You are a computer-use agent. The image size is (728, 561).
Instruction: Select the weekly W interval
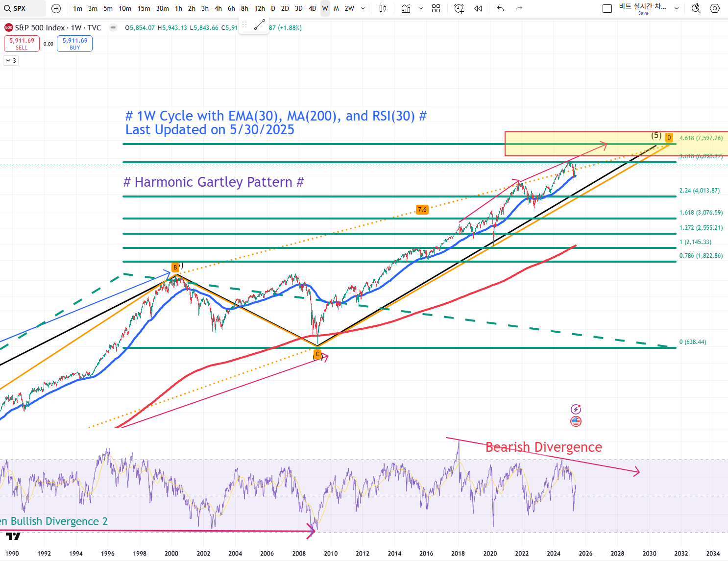click(x=325, y=8)
